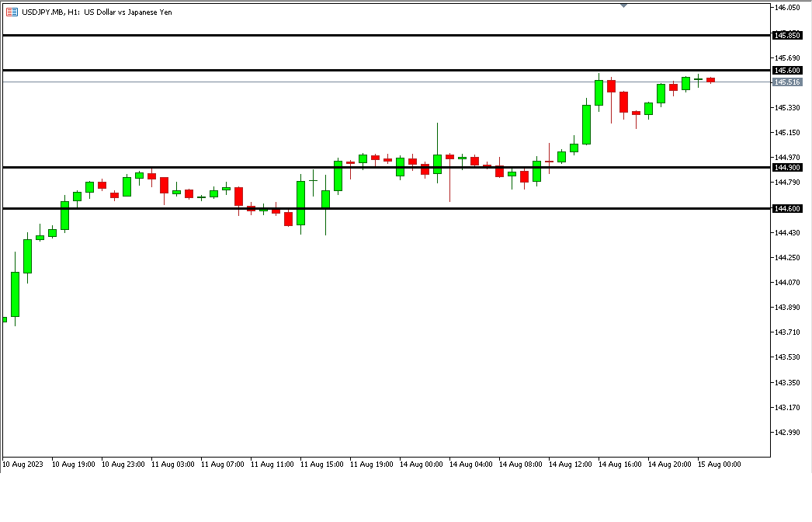Click time axis label 11 Aug 11:00
This screenshot has width=812, height=522.
pos(272,464)
